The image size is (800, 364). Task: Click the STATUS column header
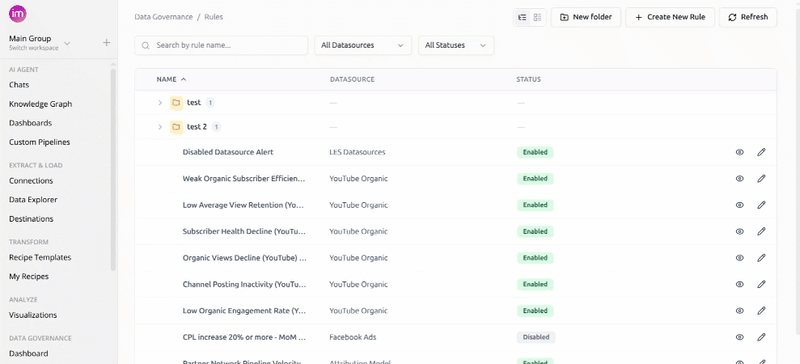[529, 80]
